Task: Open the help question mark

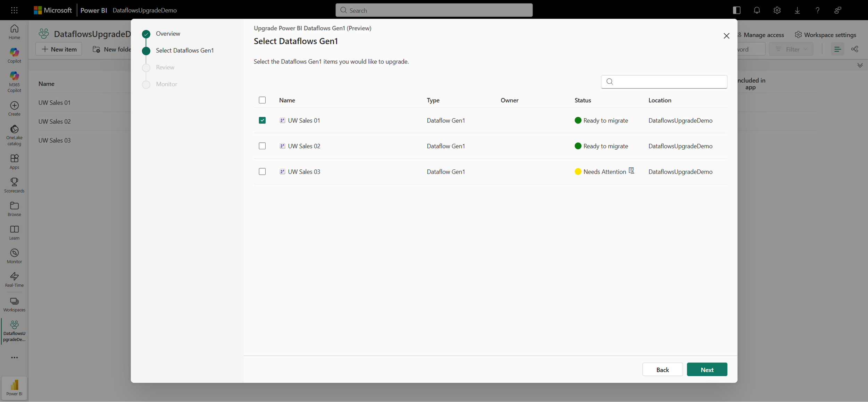Action: pyautogui.click(x=817, y=10)
